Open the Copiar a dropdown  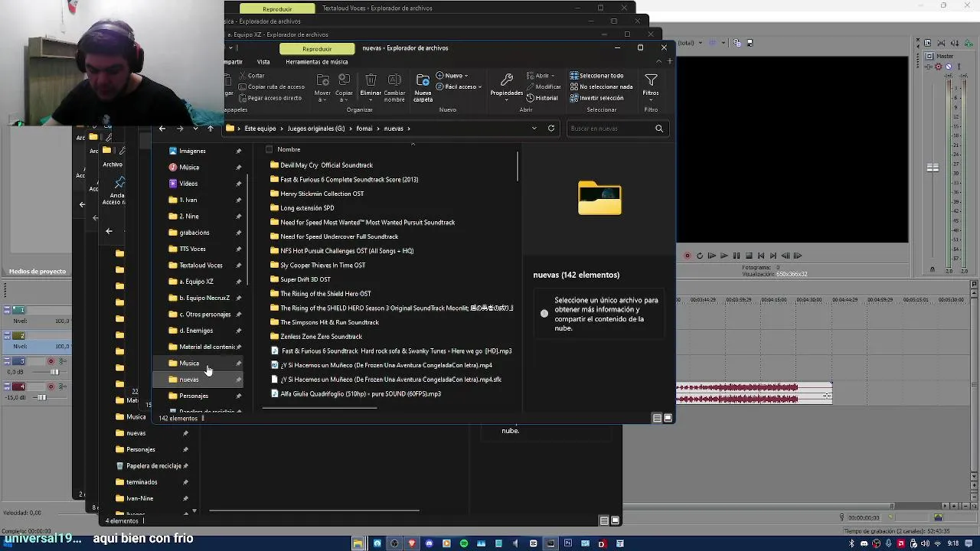344,88
